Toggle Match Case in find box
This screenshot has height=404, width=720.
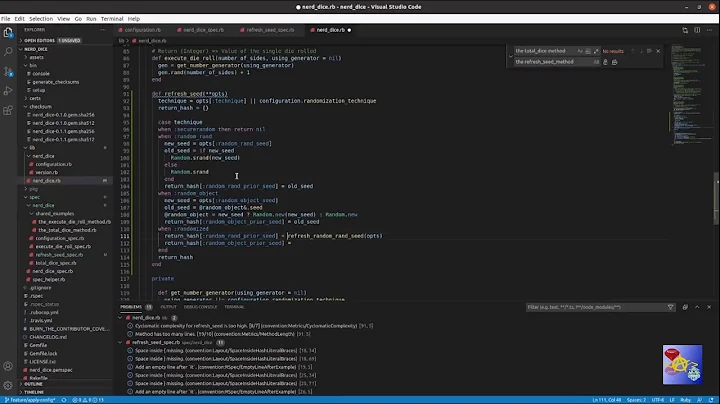(580, 51)
